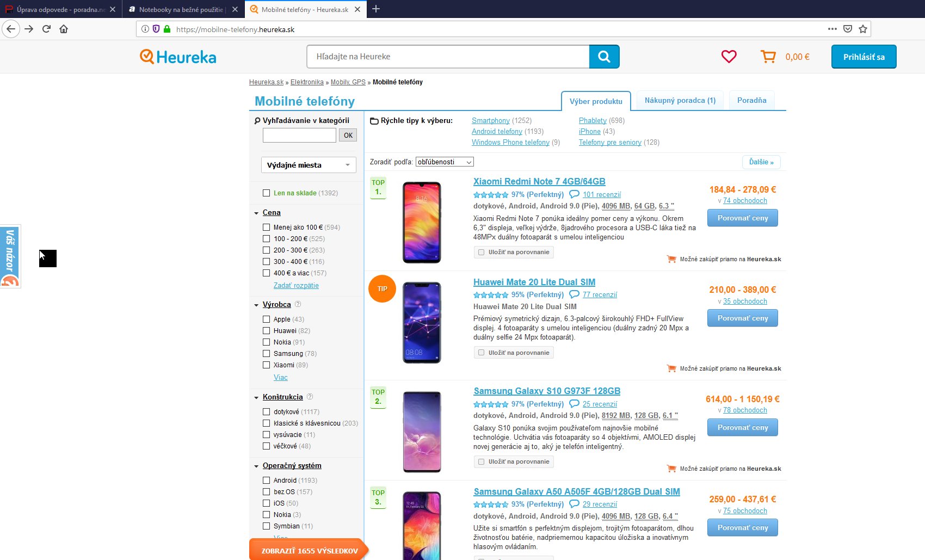Open reviews bubble icon for Samsung Galaxy S10
The image size is (925, 560).
pos(574,404)
